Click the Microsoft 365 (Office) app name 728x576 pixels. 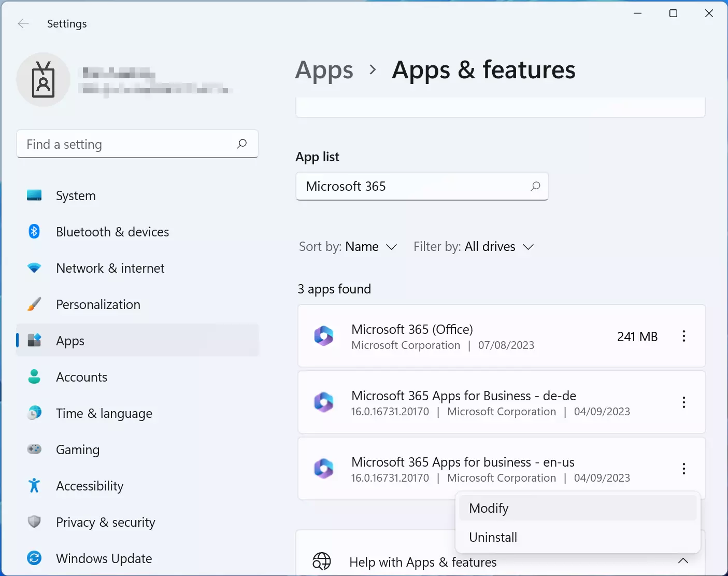412,329
